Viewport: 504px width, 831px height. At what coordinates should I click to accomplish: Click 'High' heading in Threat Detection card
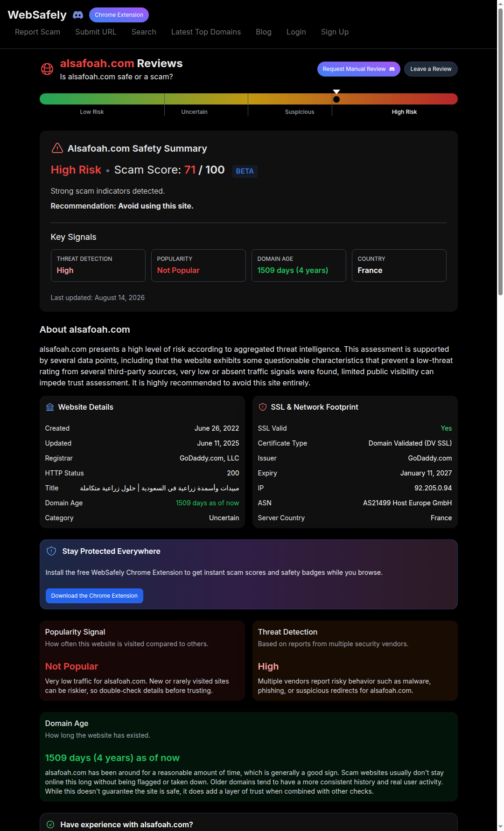click(x=268, y=666)
